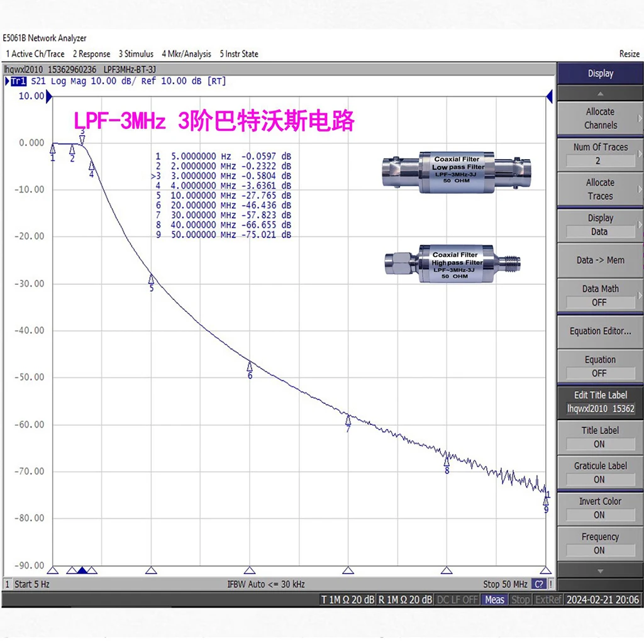Expand the Allocate Traces submenu
The height and width of the screenshot is (644, 644).
pyautogui.click(x=600, y=189)
